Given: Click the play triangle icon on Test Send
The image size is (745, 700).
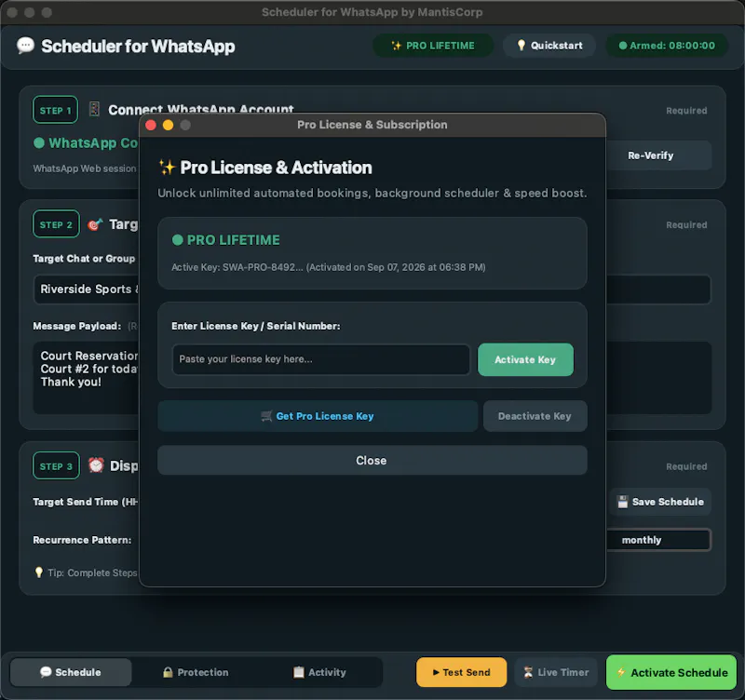Looking at the screenshot, I should pyautogui.click(x=436, y=672).
